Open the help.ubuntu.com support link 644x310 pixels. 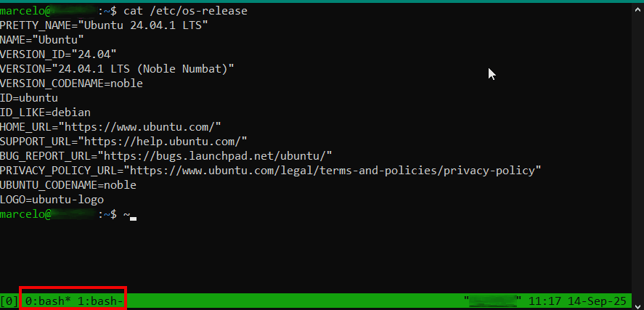coord(164,141)
